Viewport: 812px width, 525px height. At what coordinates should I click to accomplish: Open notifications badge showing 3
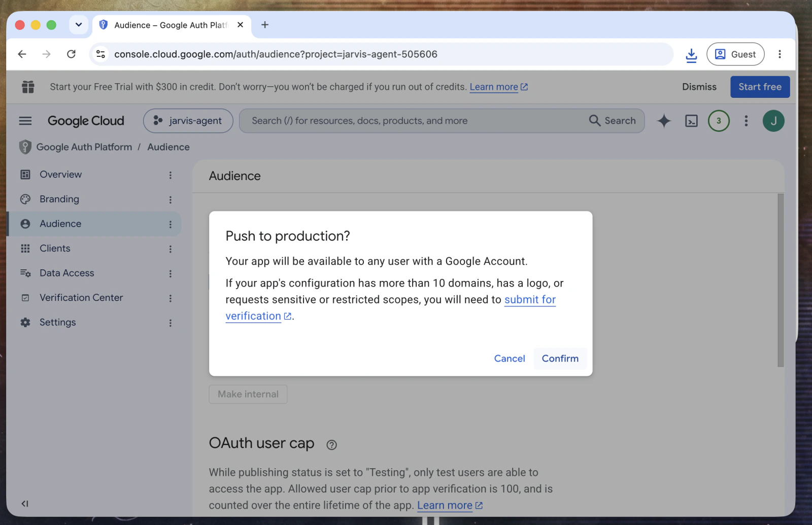719,121
